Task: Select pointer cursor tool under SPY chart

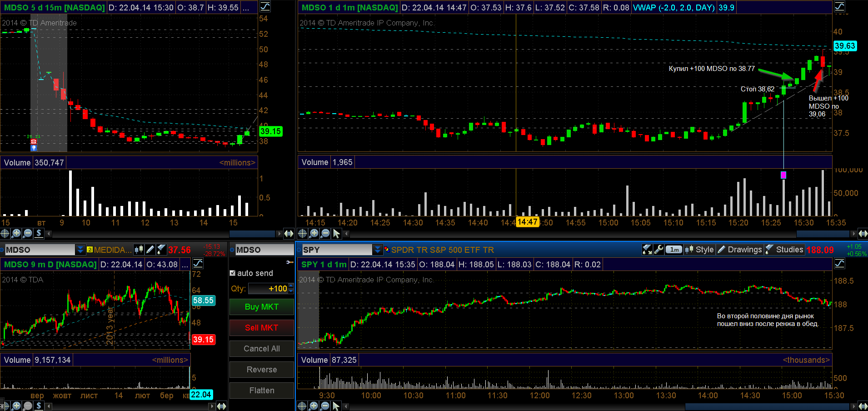Action: click(x=336, y=406)
